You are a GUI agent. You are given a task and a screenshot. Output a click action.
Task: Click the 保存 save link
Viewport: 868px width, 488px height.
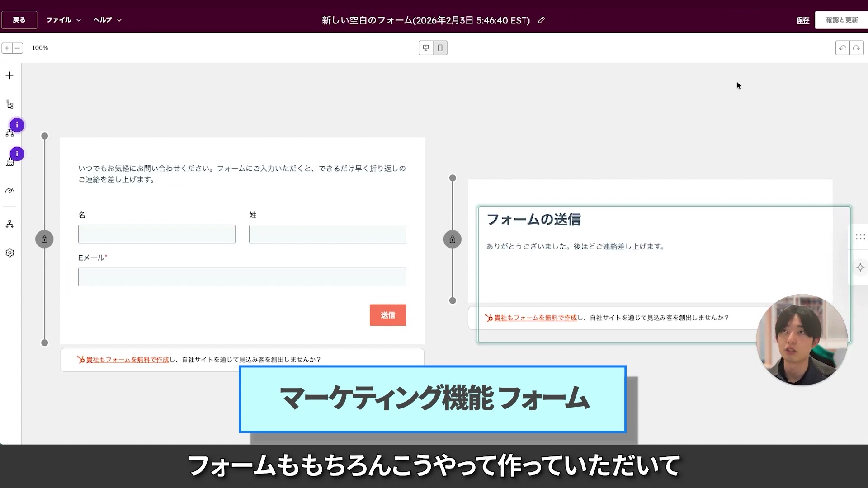click(x=802, y=20)
